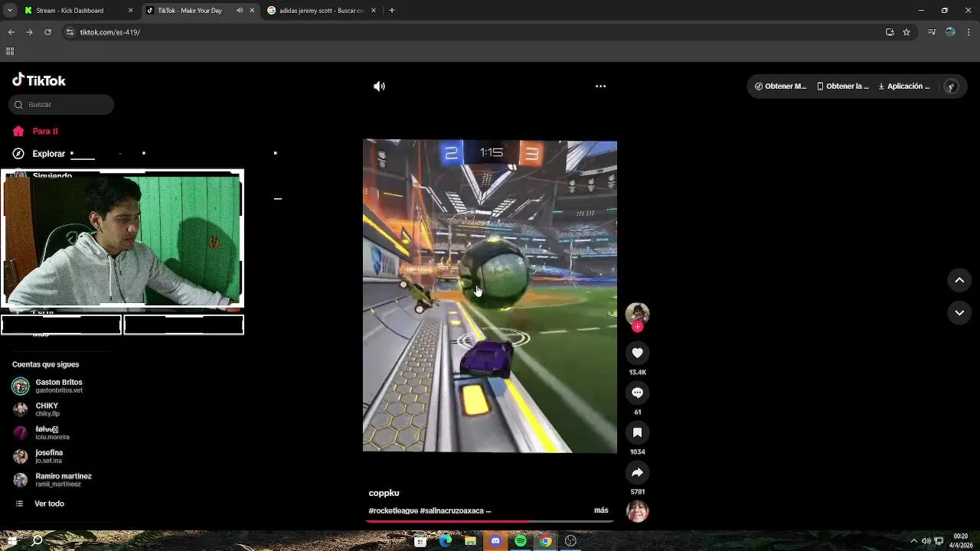Open the creator avatar next to video
The height and width of the screenshot is (551, 980).
tap(637, 314)
